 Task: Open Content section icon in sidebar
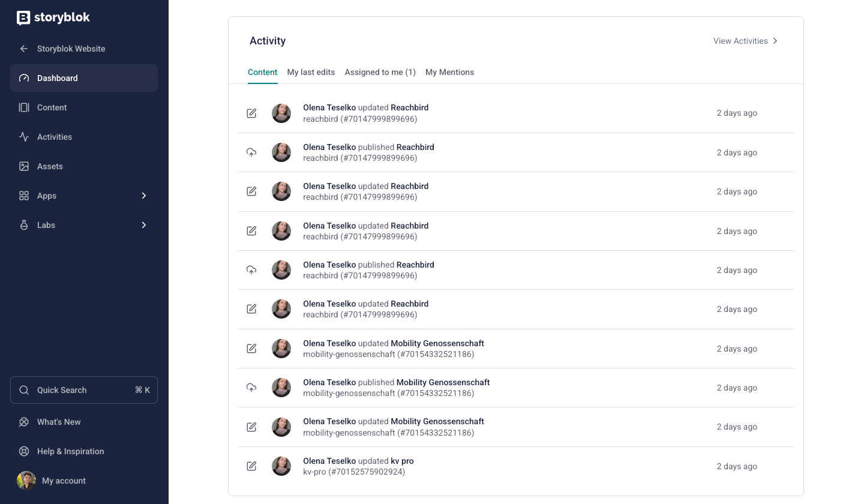[24, 107]
